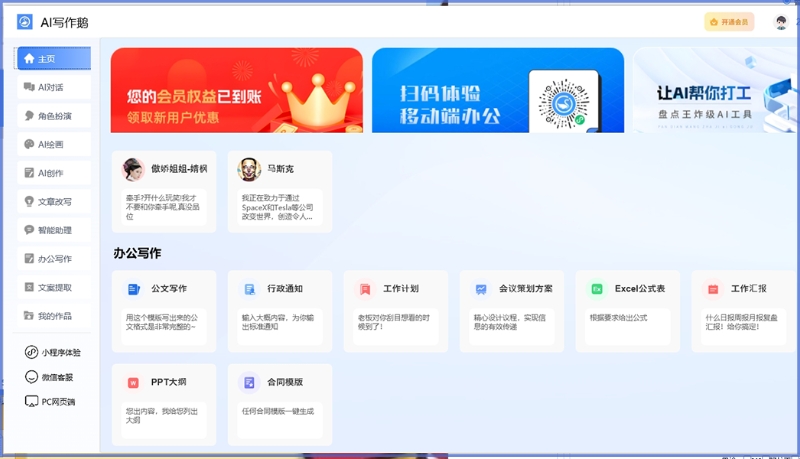Viewport: 800px width, 459px height.
Task: Open 智能助理 in the sidebar
Action: [x=54, y=230]
